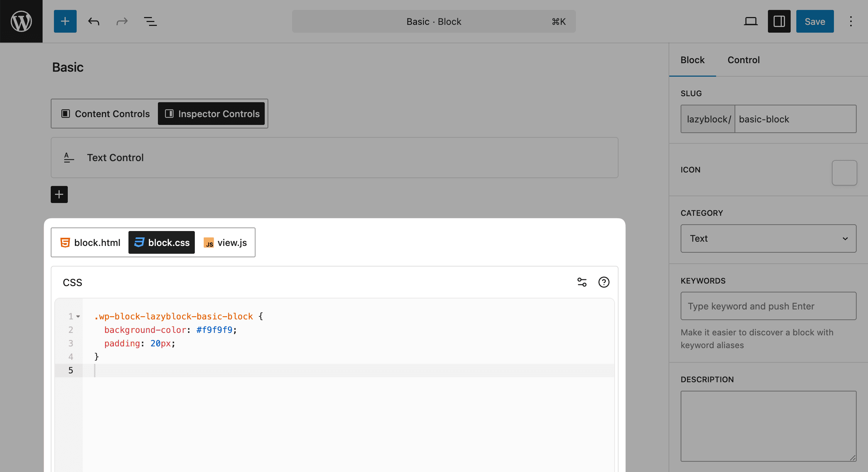
Task: Switch to Inspector Controls
Action: (211, 114)
